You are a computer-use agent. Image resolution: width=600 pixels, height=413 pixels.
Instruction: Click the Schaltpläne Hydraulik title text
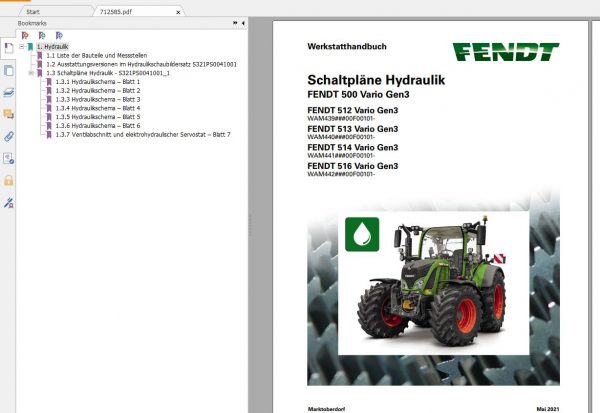[376, 80]
